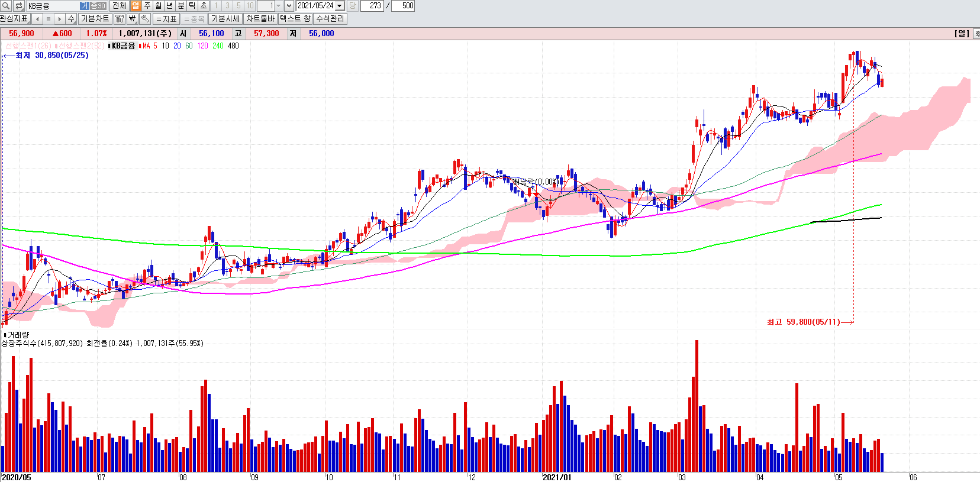
Task: Choose the interval 3 button
Action: point(227,6)
